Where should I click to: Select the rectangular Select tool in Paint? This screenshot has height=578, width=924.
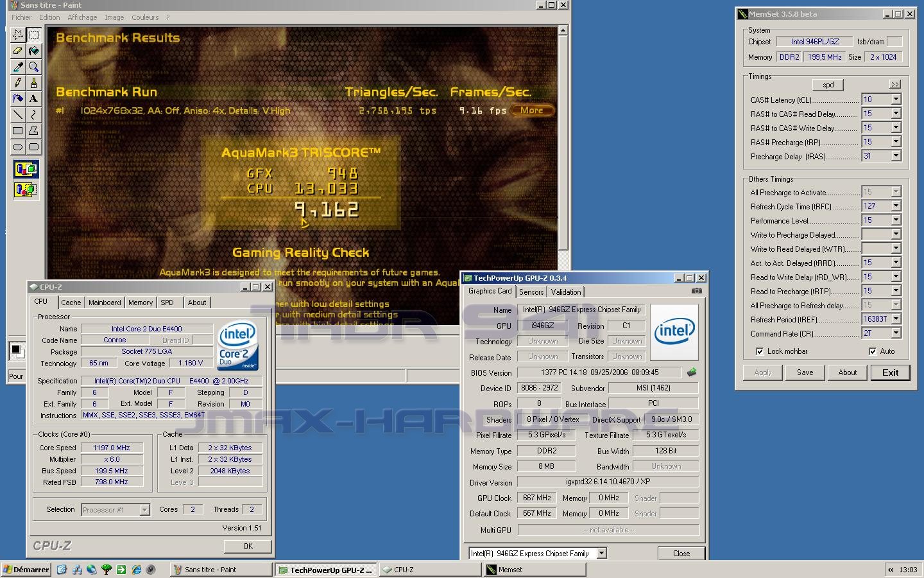(34, 35)
